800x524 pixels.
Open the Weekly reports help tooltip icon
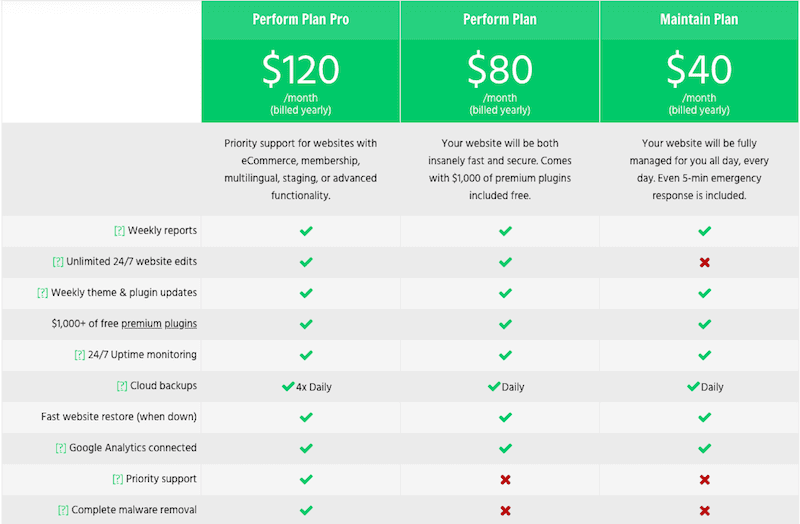[x=119, y=231]
